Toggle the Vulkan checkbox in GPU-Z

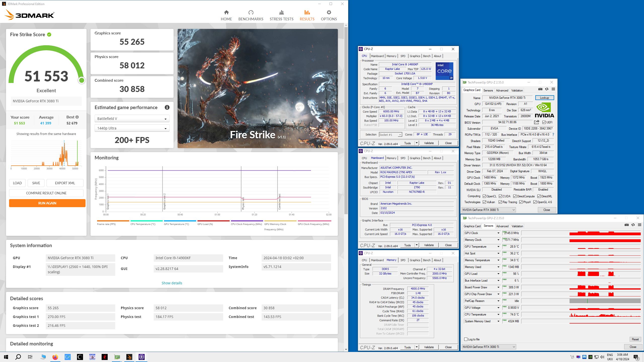[x=484, y=202]
